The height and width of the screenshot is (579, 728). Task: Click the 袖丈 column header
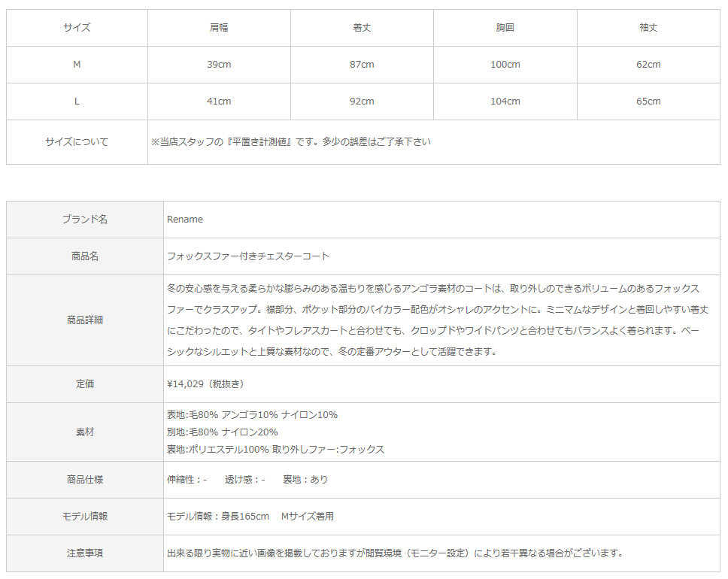pos(648,28)
